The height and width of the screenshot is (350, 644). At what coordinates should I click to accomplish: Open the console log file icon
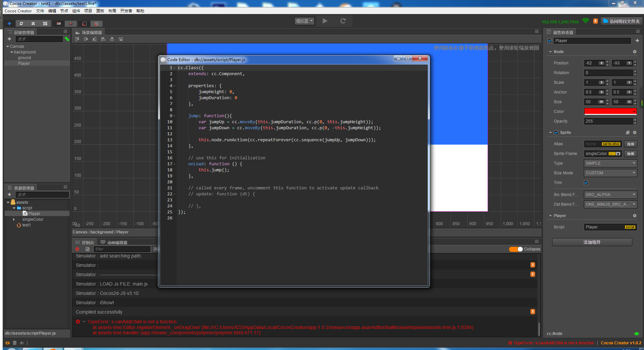click(x=88, y=249)
